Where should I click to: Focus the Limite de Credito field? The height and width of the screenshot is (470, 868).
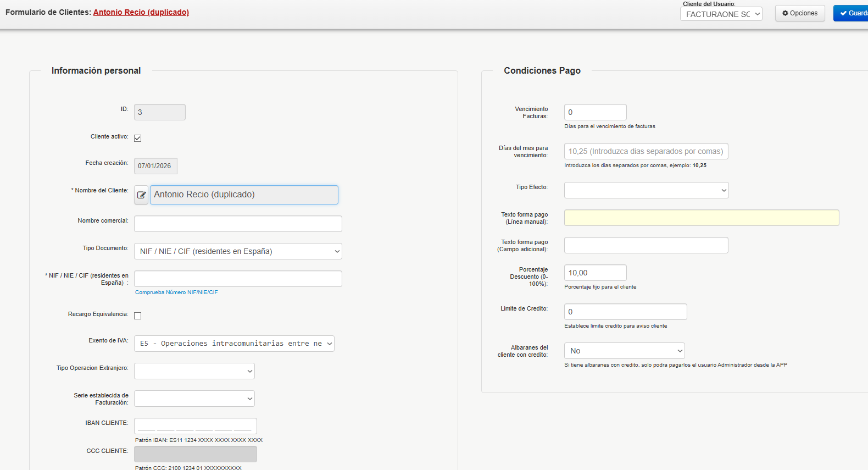tap(626, 312)
